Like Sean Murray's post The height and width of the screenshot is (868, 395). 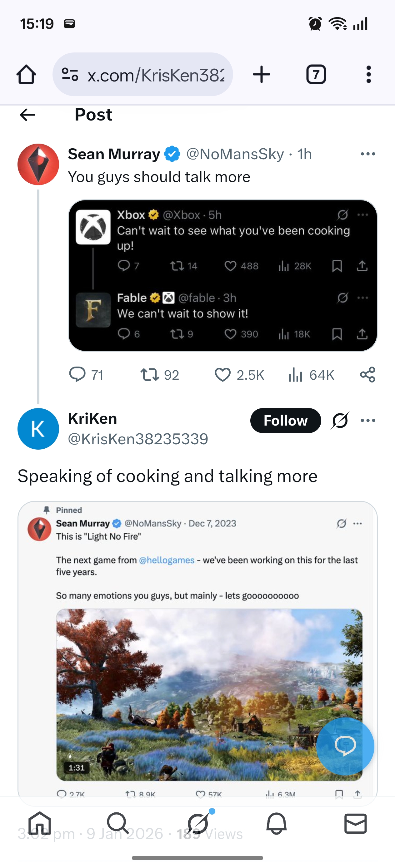click(x=222, y=375)
